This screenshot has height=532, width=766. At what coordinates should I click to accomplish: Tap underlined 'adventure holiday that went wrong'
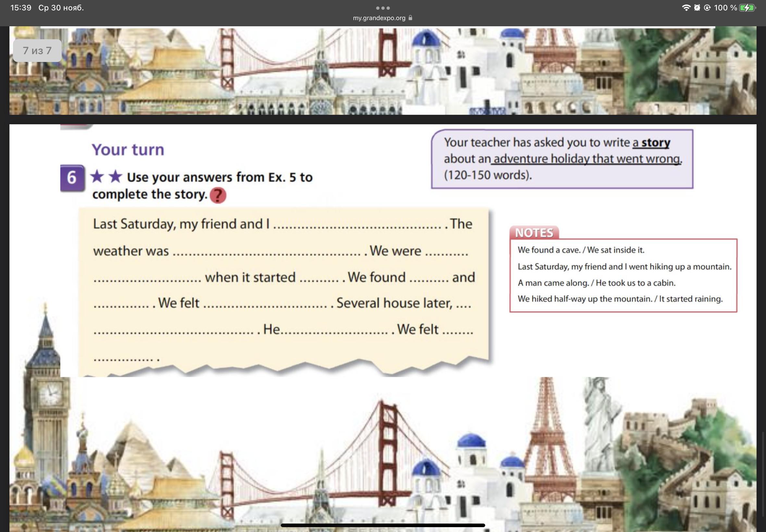coord(587,159)
